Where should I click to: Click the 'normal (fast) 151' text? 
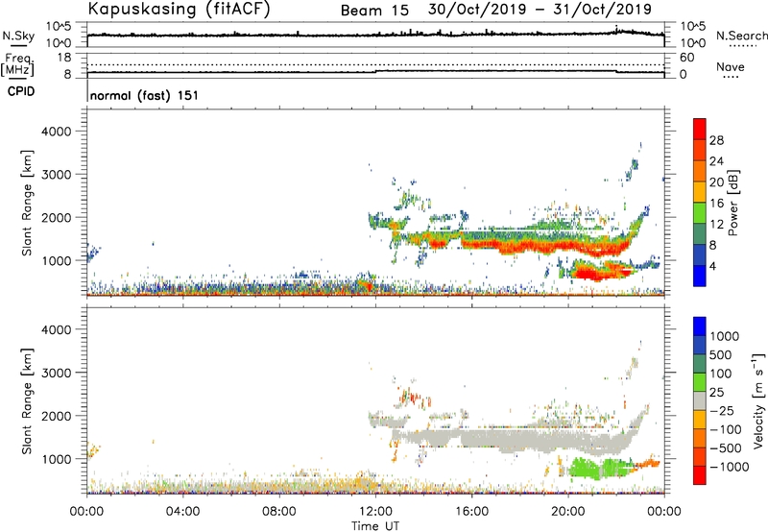145,95
